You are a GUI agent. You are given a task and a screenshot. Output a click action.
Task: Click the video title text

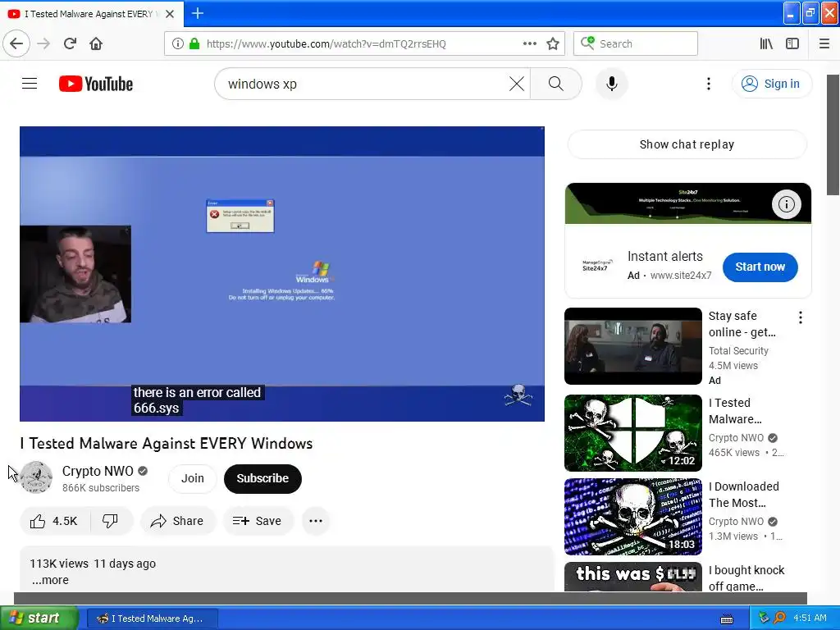166,443
